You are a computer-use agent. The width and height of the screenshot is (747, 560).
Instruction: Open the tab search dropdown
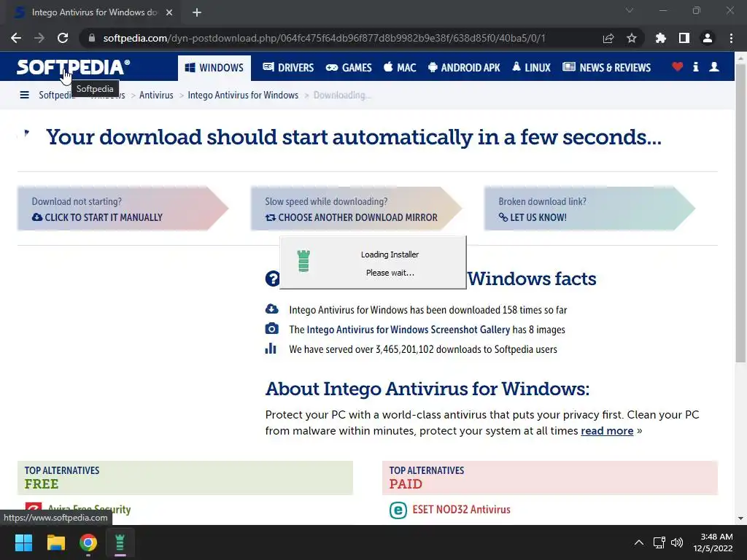pos(630,10)
